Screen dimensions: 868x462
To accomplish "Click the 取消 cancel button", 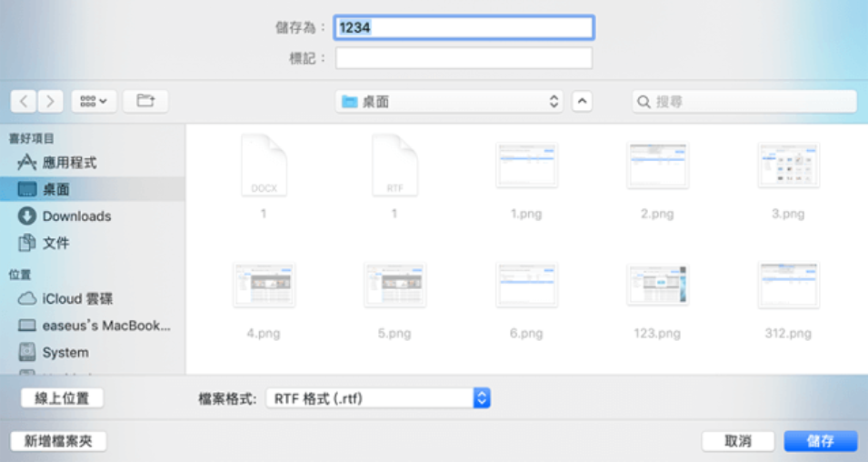I will click(x=737, y=441).
